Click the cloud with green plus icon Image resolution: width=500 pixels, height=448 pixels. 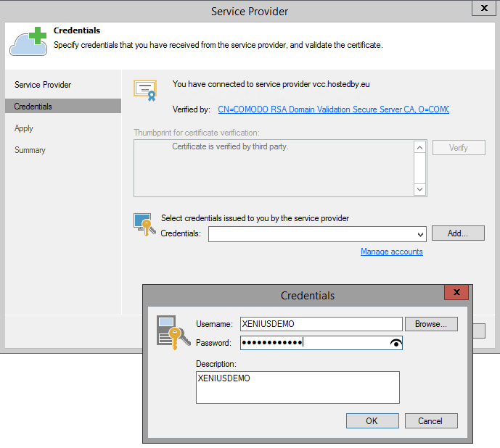(x=28, y=41)
